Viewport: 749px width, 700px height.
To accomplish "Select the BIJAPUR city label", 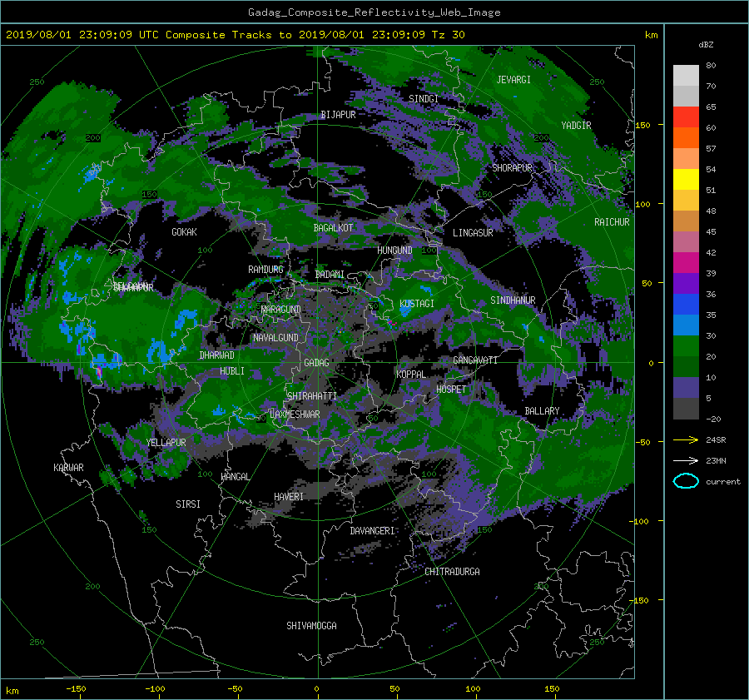I will point(338,115).
